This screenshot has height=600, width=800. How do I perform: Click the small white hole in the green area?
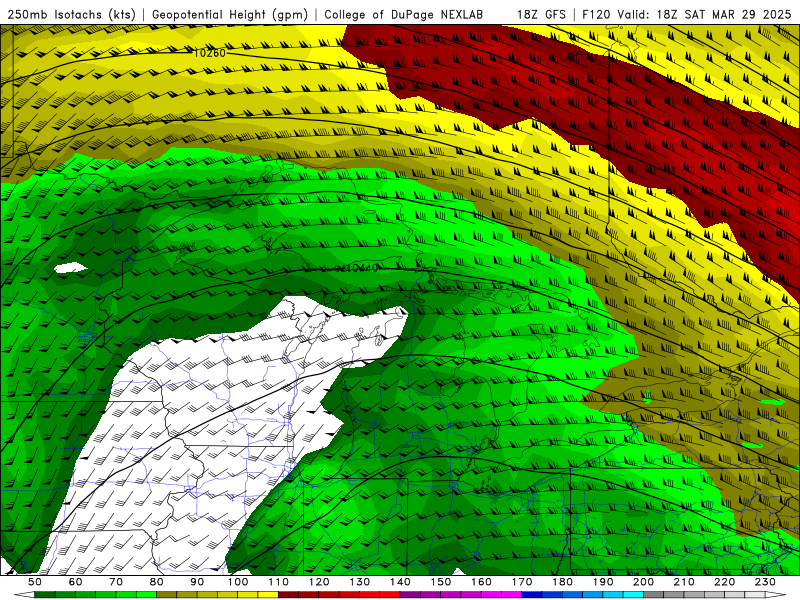click(70, 267)
